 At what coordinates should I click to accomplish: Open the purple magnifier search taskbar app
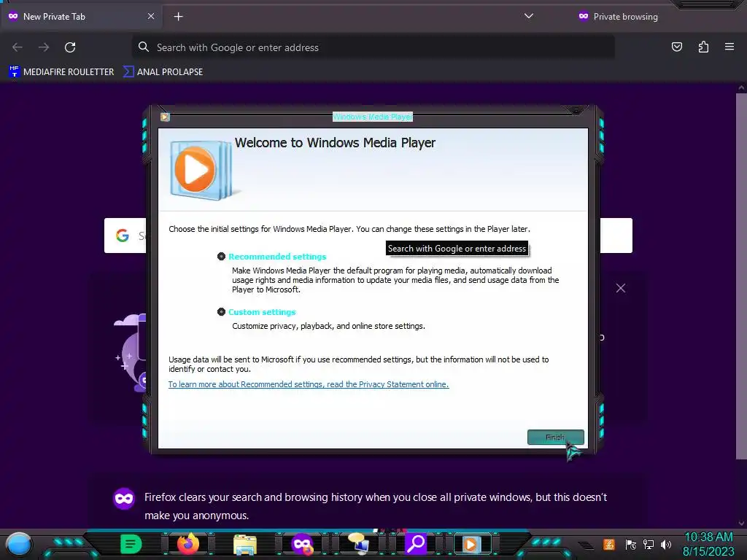tap(415, 544)
